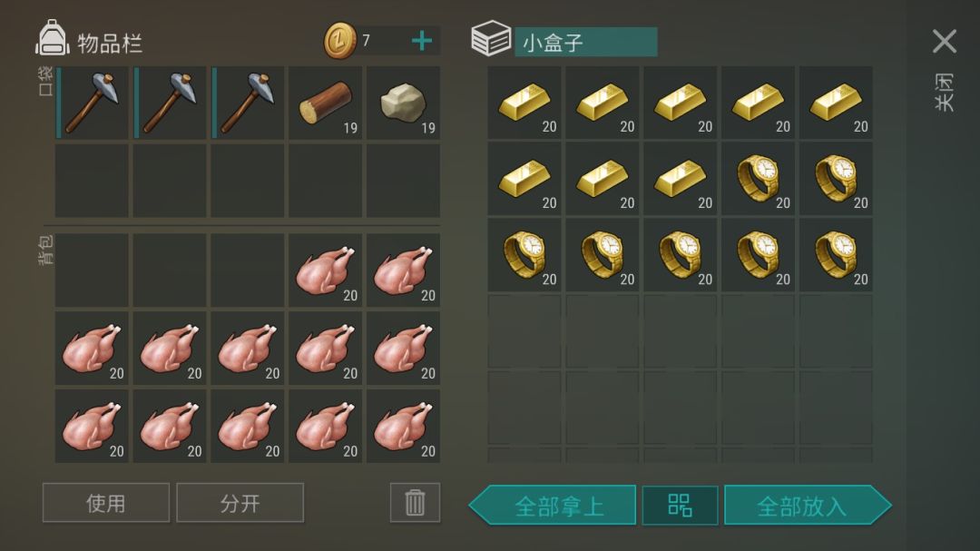The height and width of the screenshot is (551, 980).
Task: Select the first gold watch in second row
Action: point(758,178)
